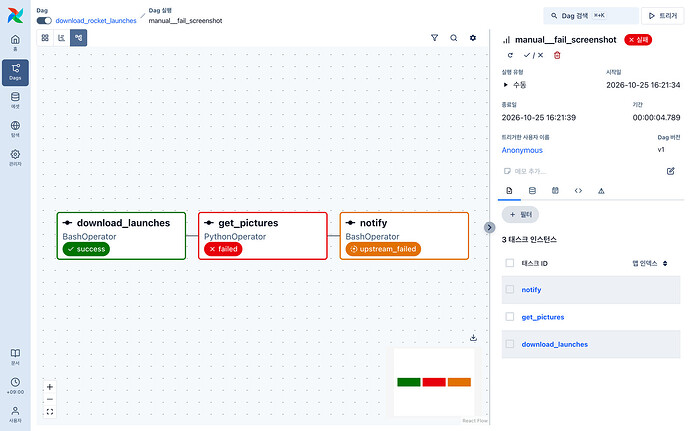Click the red failed run badge in header
Viewport: 690px width, 431px height.
638,40
